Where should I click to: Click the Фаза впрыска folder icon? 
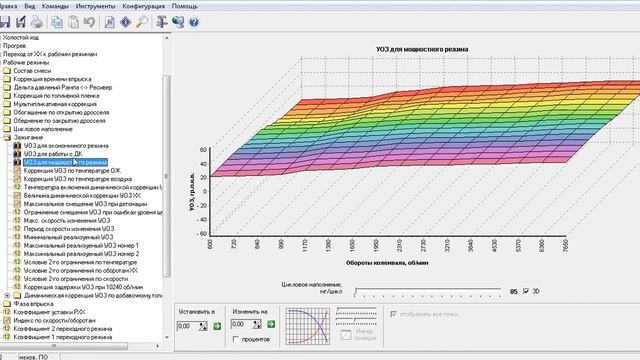coord(7,304)
